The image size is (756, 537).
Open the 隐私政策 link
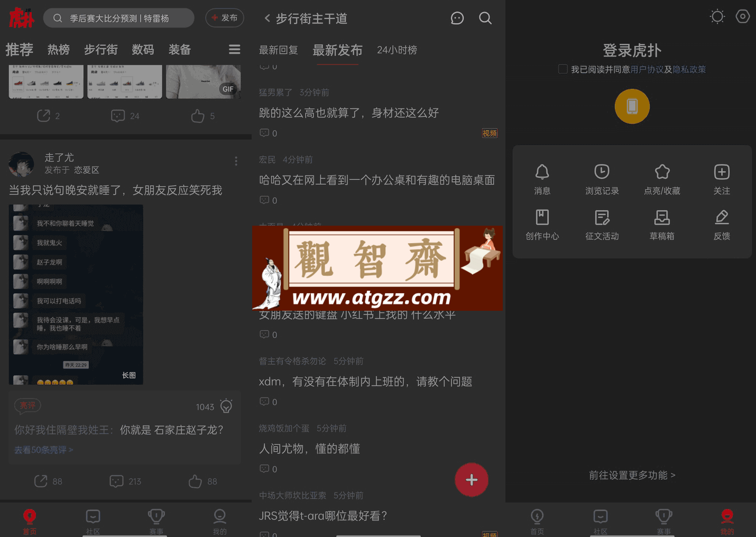[689, 69]
